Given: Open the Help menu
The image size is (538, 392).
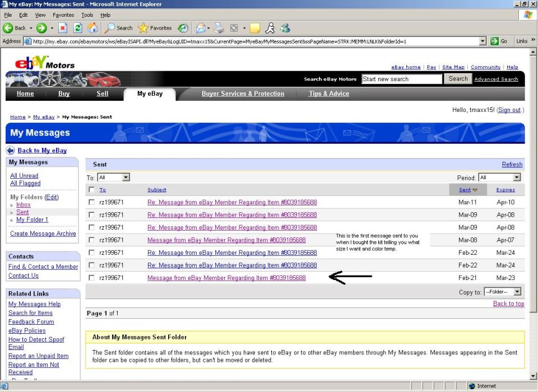Looking at the screenshot, I should pos(105,15).
